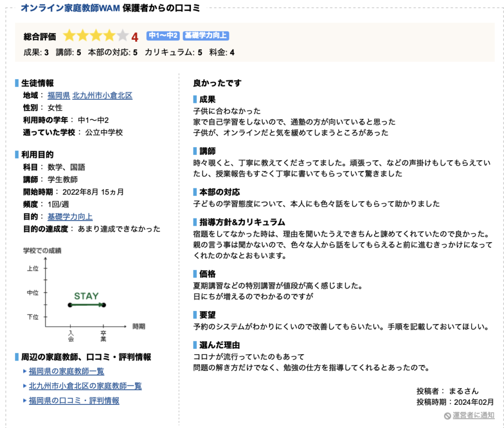Open the オンライン家庭教師WAM title link
This screenshot has height=428, width=504.
[70, 8]
